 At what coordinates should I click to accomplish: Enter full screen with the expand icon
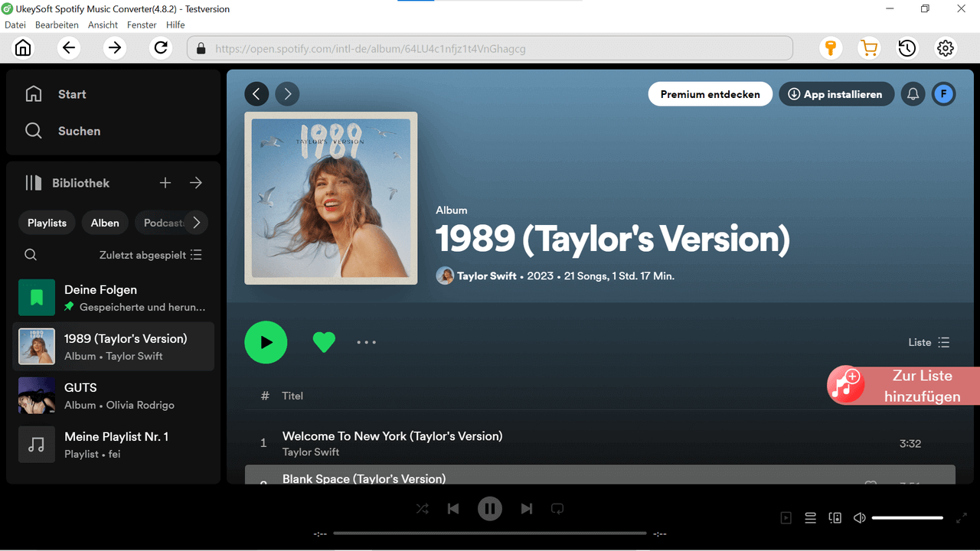(962, 518)
